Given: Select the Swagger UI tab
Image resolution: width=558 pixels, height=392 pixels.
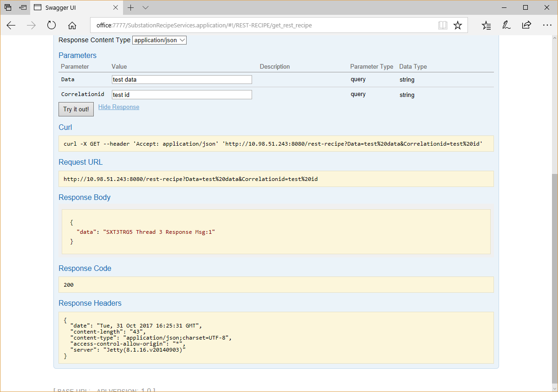Looking at the screenshot, I should pyautogui.click(x=70, y=8).
